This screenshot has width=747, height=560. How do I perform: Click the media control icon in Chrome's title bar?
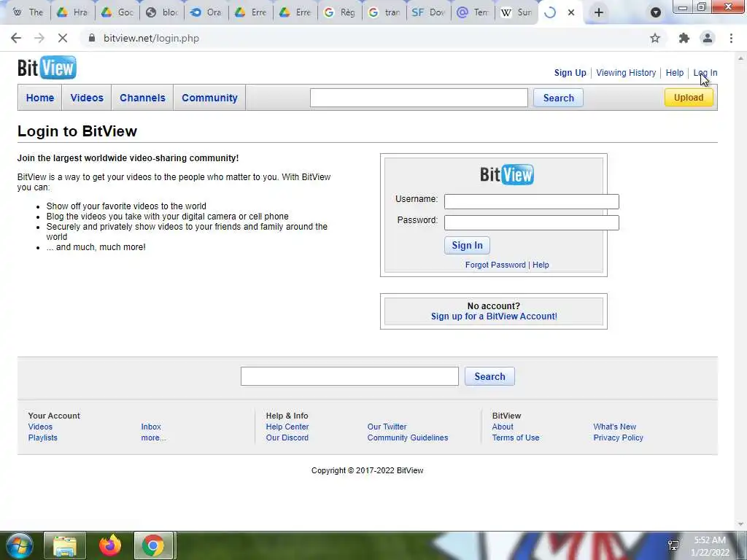(656, 12)
